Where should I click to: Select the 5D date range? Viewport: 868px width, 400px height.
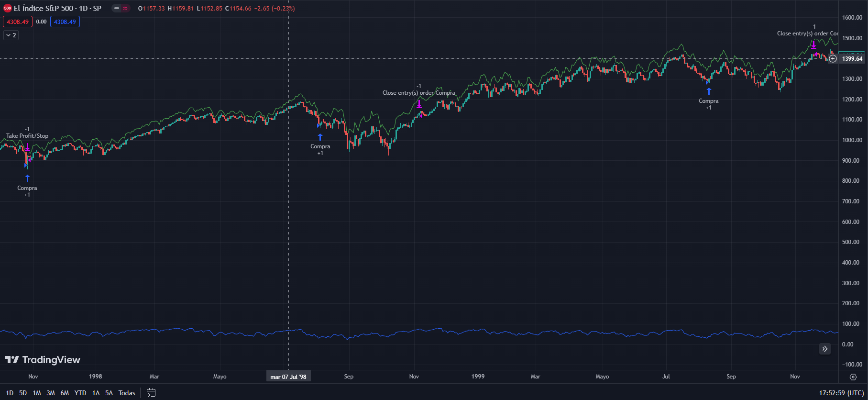pyautogui.click(x=23, y=393)
